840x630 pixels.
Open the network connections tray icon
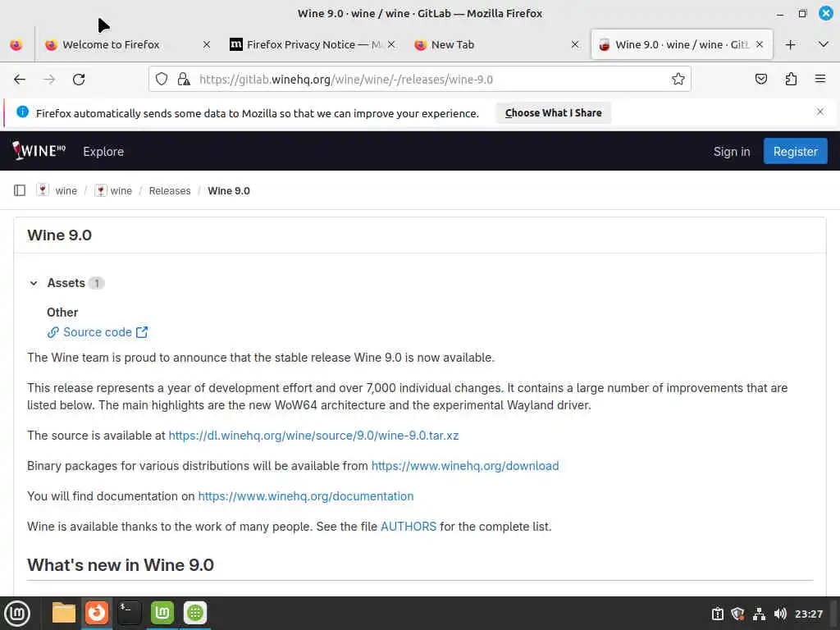[x=759, y=614]
